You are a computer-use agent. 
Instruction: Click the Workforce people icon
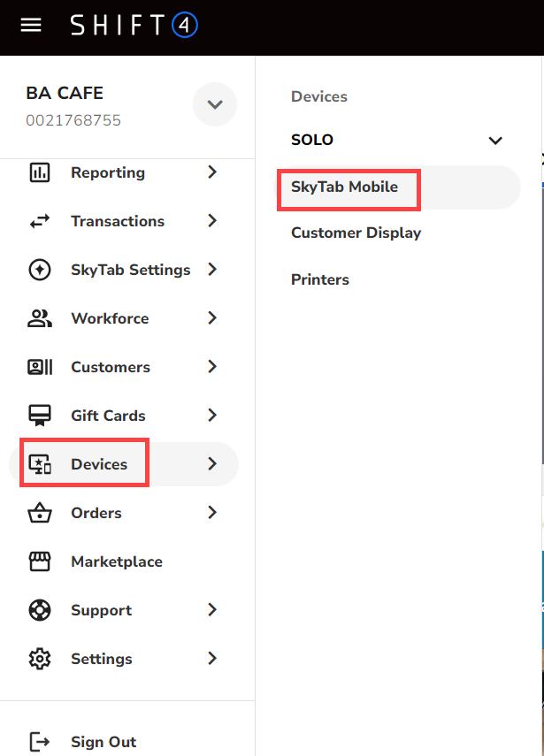coord(40,318)
